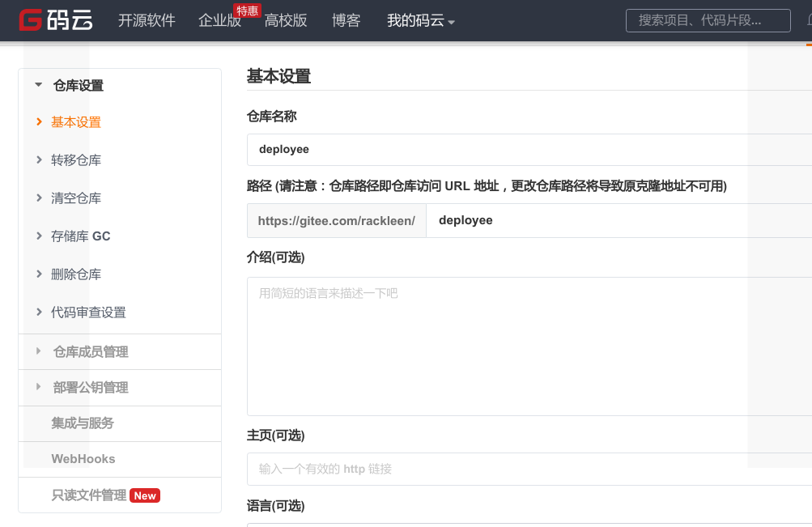Open the 转移仓库 settings page
The image size is (812, 527).
pos(76,160)
